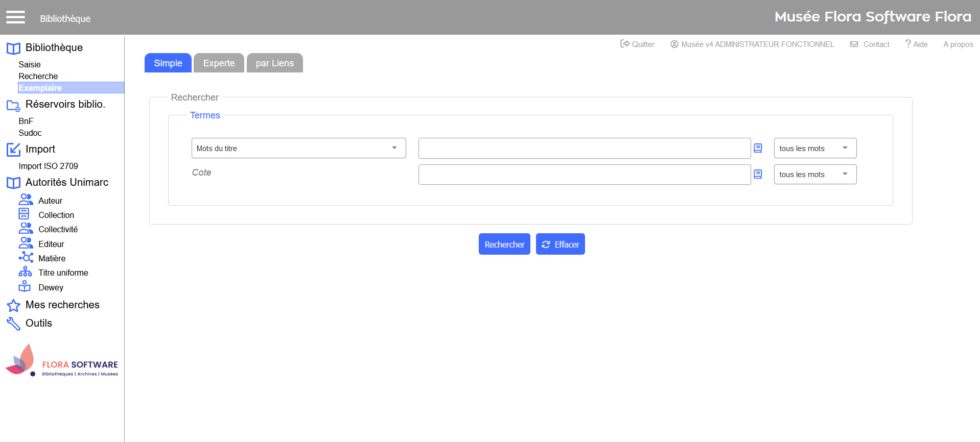Collapse the Réservoirs biblio. section heading

[x=65, y=104]
